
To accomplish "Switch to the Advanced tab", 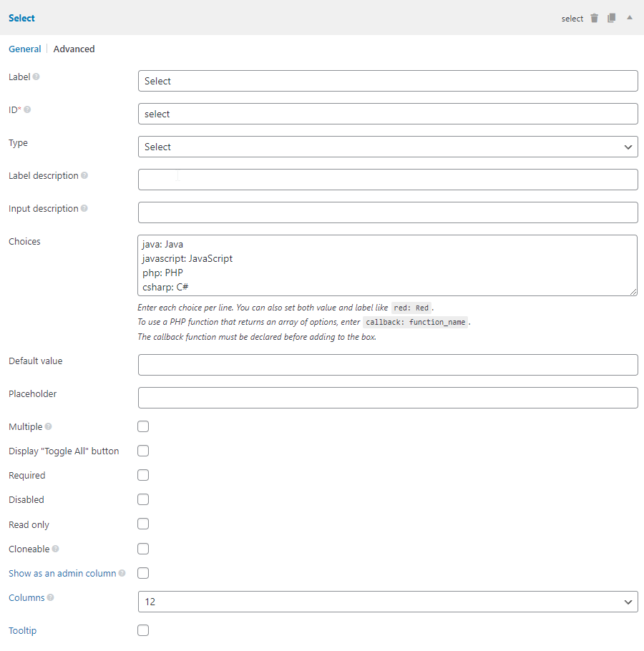I will (x=74, y=49).
